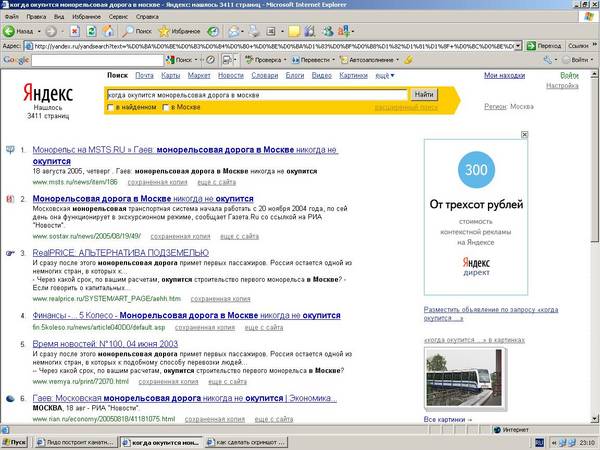Expand the Ссылки links toolbar chevron
Image resolution: width=600 pixels, height=450 pixels.
(595, 45)
